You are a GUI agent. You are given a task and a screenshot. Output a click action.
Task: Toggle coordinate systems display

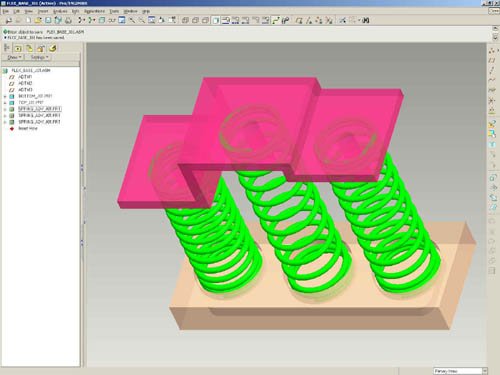point(329,20)
